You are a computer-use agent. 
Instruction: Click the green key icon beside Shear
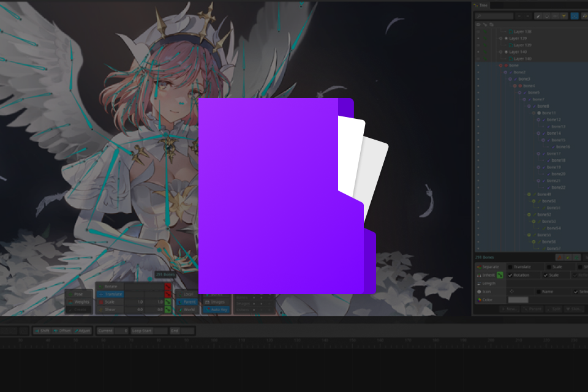pyautogui.click(x=168, y=310)
